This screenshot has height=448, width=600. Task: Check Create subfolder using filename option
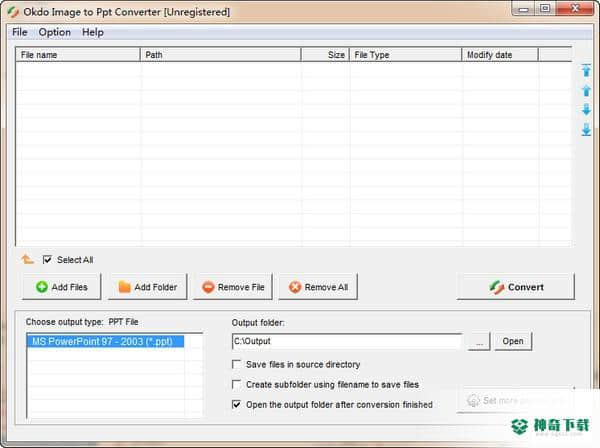pos(236,384)
